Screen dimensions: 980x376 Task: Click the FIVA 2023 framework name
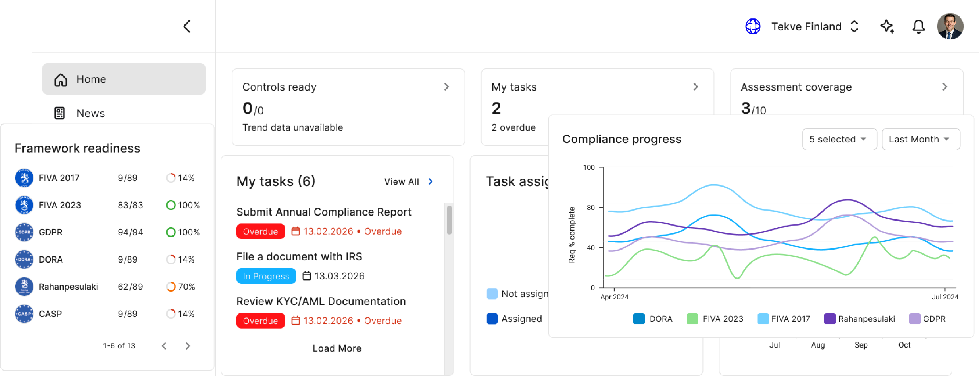[60, 205]
